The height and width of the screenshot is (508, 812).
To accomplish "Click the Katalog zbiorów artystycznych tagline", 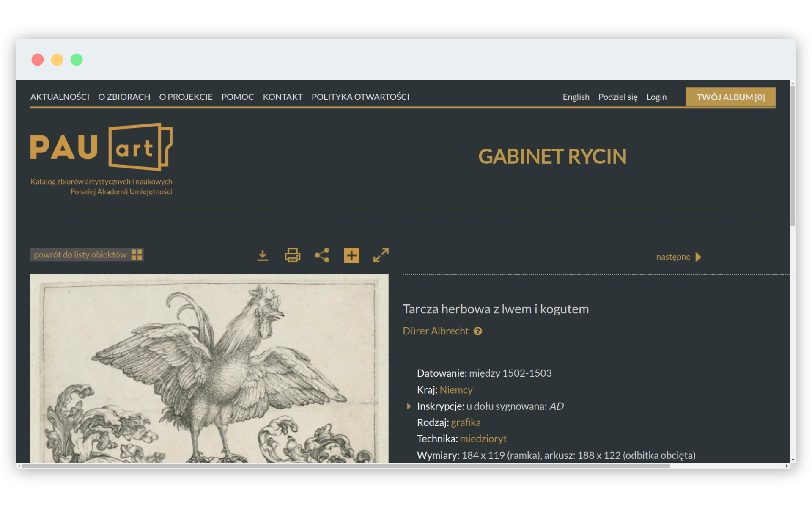I will click(x=101, y=187).
